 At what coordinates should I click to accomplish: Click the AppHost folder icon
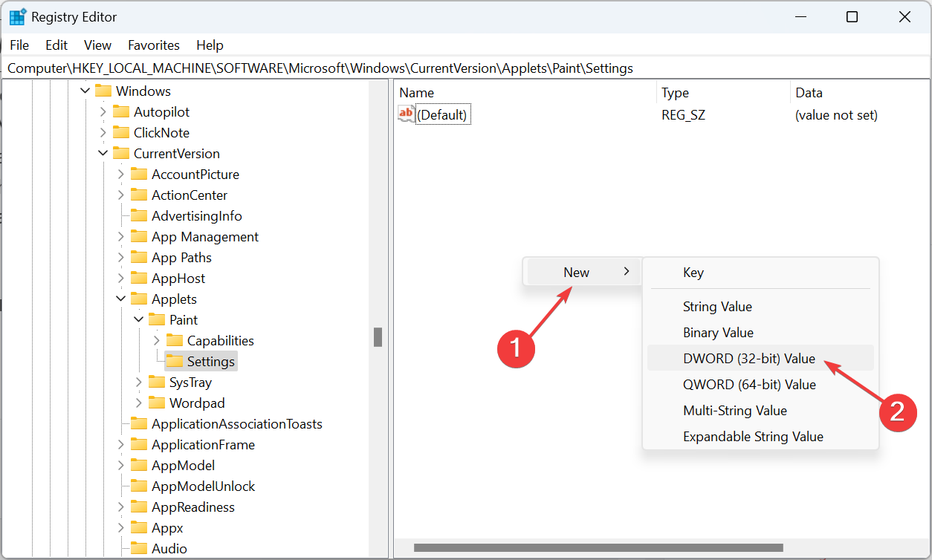pos(139,279)
